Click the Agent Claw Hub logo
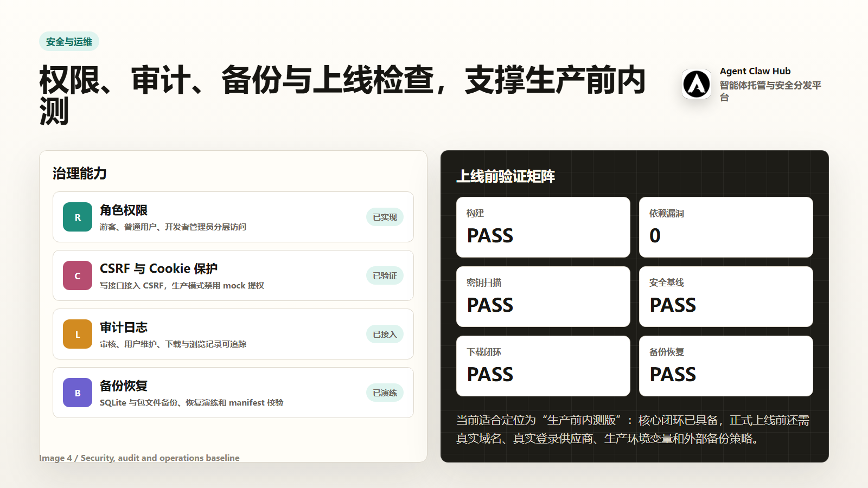The image size is (868, 488). pos(697,84)
